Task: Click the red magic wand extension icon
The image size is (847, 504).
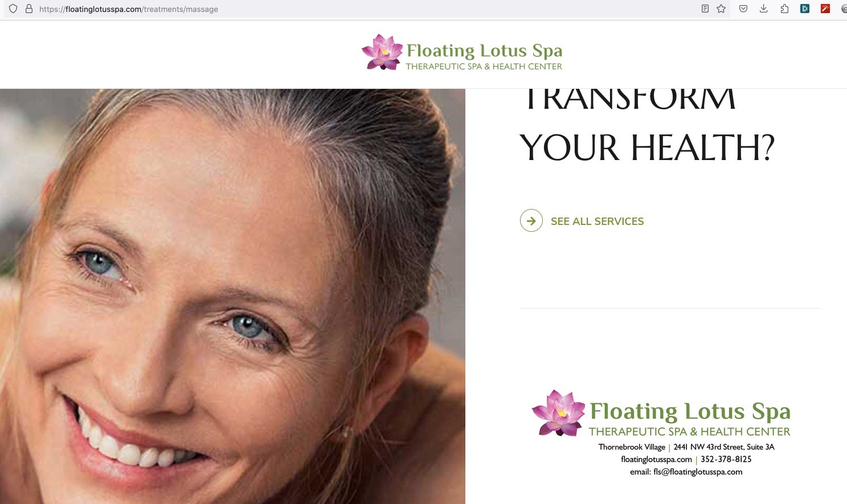Action: click(x=825, y=9)
